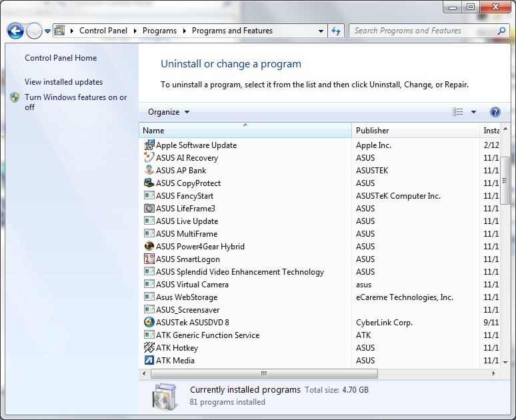Select the ATK publisher cell
The width and height of the screenshot is (516, 420).
coord(363,335)
